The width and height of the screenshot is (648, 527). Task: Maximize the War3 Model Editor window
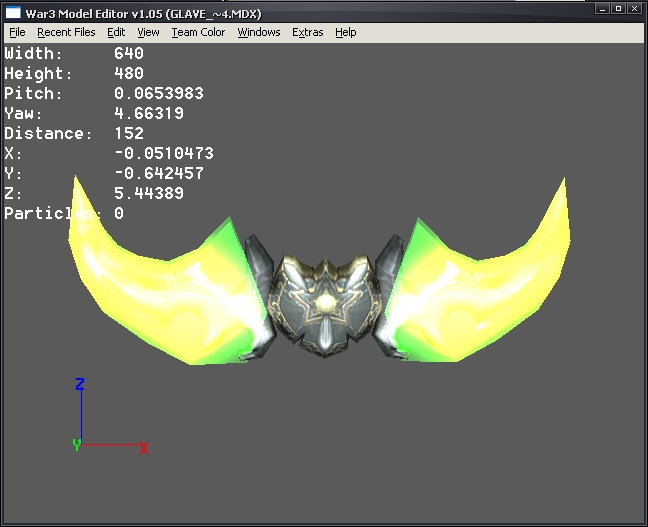618,8
